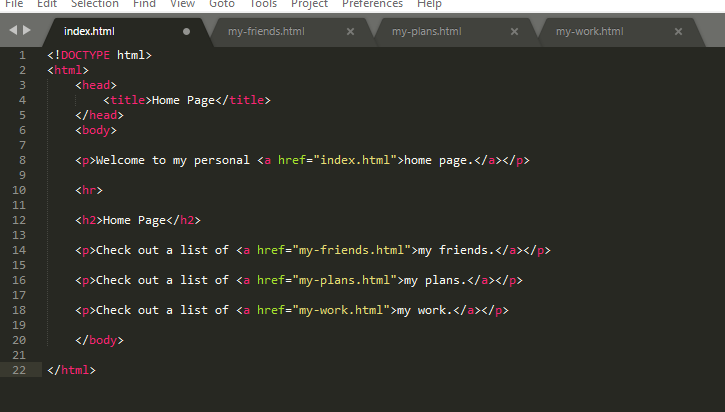Open the Goto menu
725x412 pixels.
click(x=222, y=4)
